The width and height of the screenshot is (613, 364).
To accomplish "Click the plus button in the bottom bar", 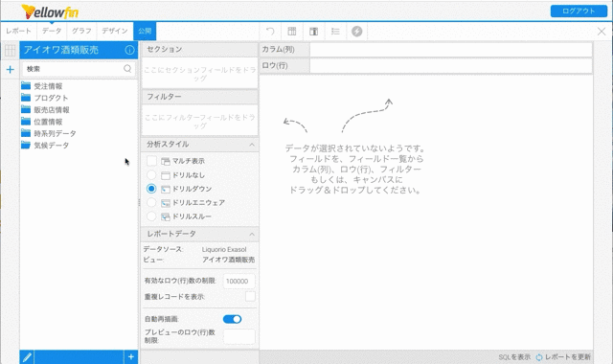I will coord(131,356).
